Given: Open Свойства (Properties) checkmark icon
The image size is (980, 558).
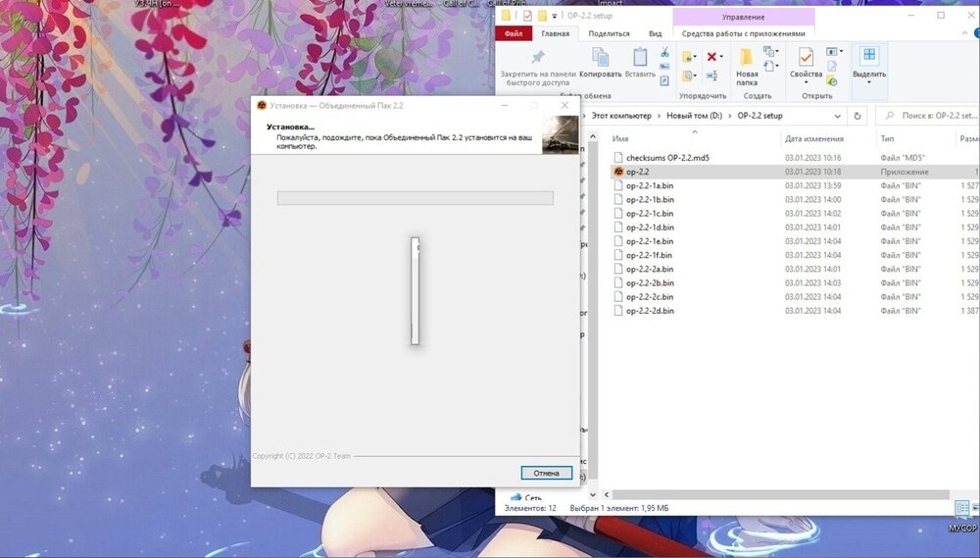Looking at the screenshot, I should tap(806, 58).
